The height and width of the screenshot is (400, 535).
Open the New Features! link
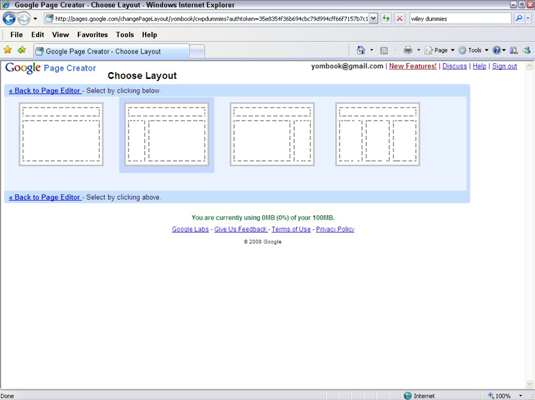tap(413, 66)
